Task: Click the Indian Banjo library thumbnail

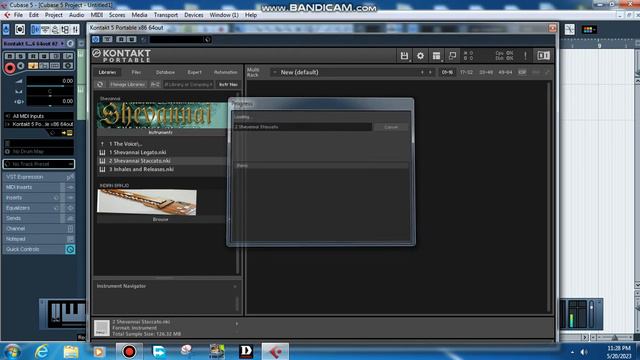Action: point(147,202)
